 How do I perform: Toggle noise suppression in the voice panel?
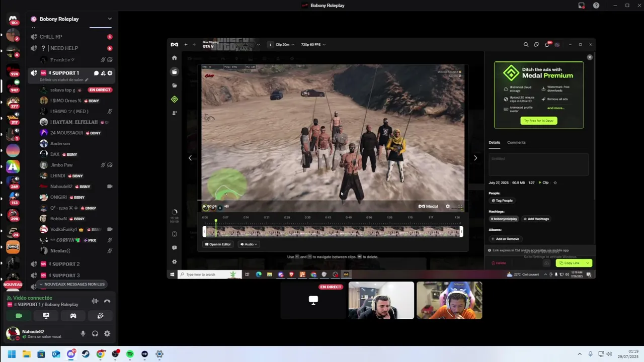(95, 301)
